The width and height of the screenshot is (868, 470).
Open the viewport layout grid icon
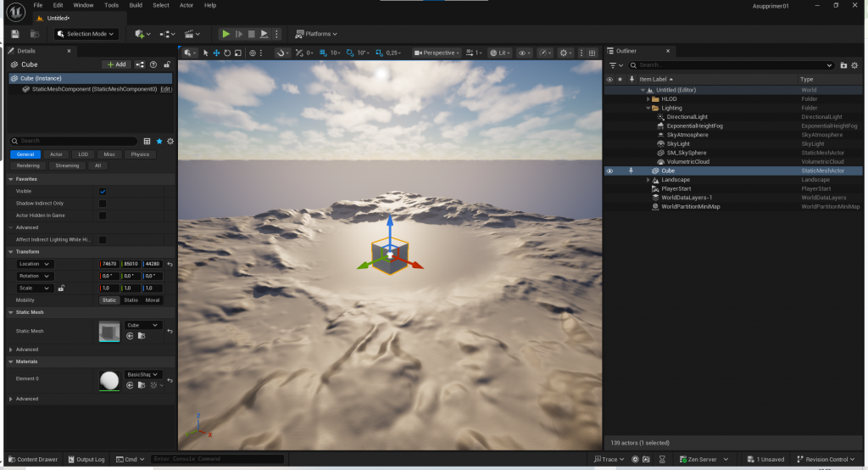tap(592, 53)
